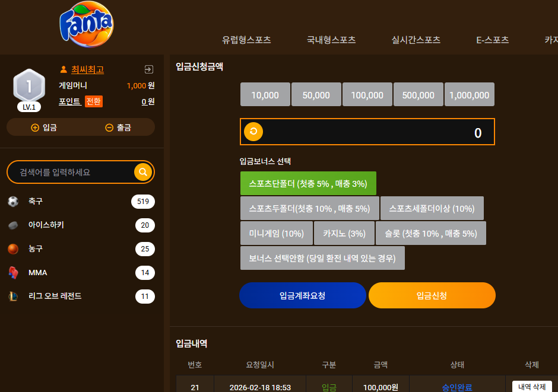
Task: Reset amount with circular refresh icon
Action: [253, 132]
